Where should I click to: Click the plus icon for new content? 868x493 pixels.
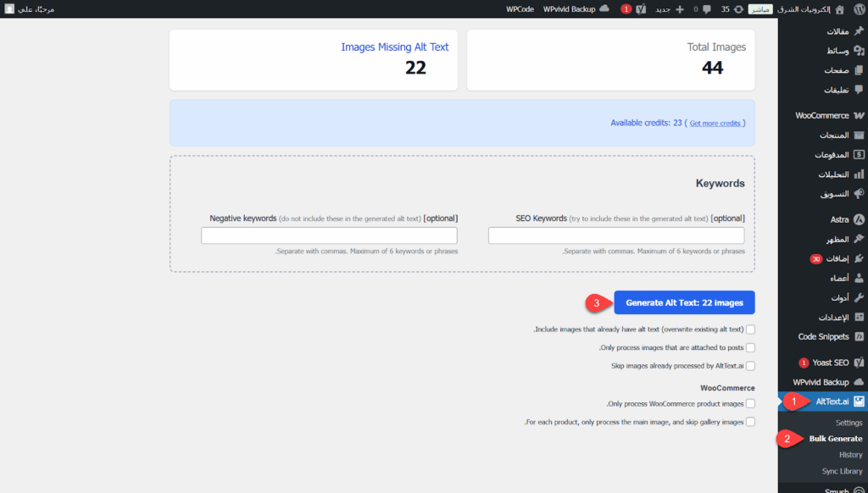coord(680,9)
